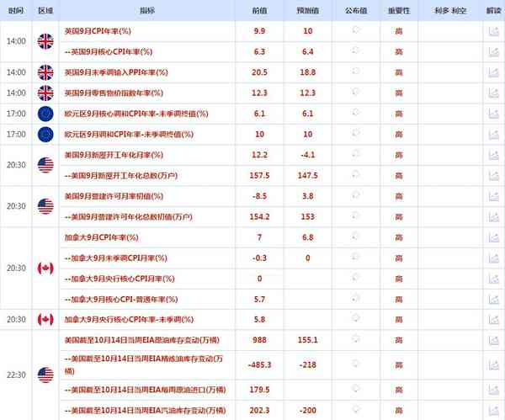Open link 美国截至10月14日当周EIA原油库存变动(万桶)
This screenshot has height=420, width=505.
point(141,340)
